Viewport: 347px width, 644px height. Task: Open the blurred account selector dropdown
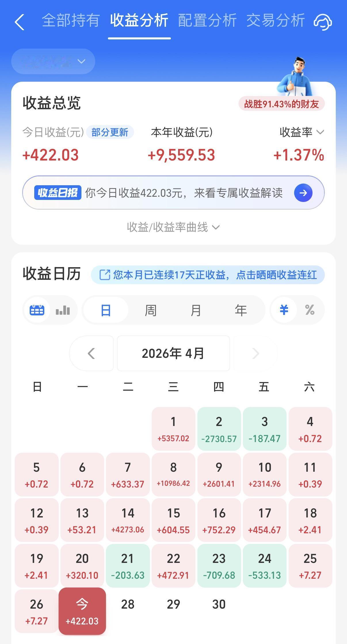point(53,61)
